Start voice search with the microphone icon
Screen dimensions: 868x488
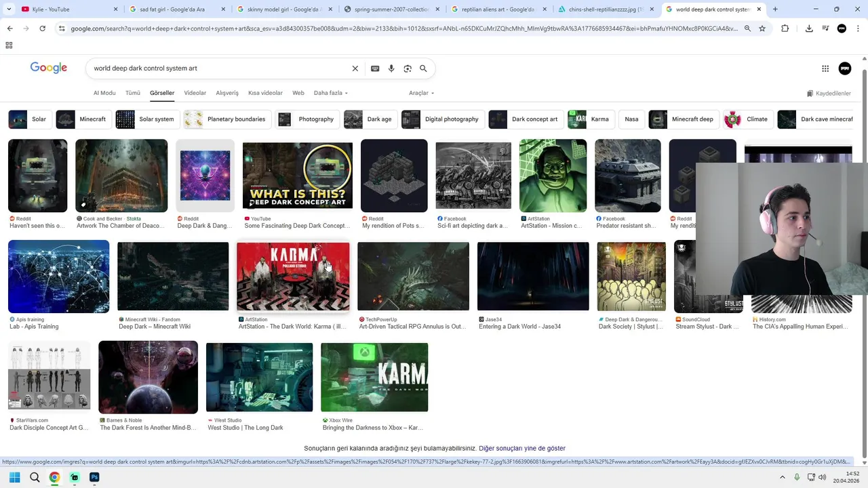coord(391,68)
